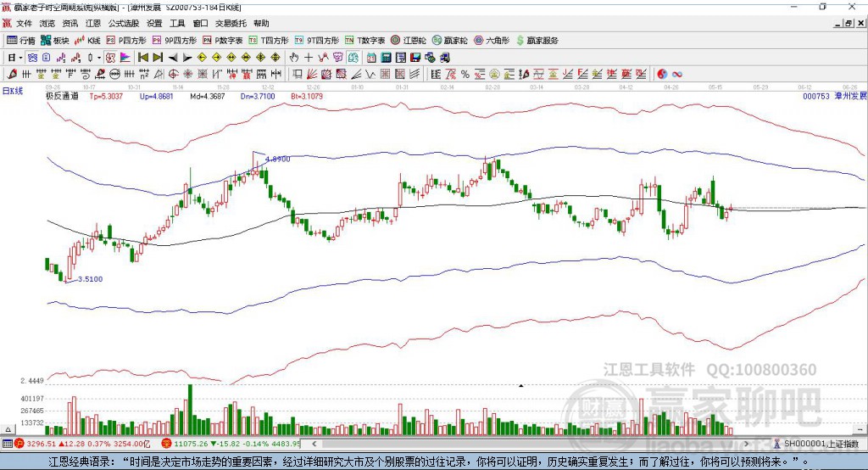Click the Md=4.3687 value
Image resolution: width=868 pixels, height=470 pixels.
[207, 97]
